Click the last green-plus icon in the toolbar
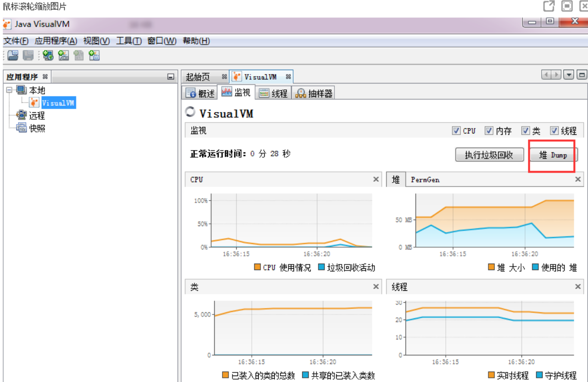588x382 pixels. pos(94,55)
